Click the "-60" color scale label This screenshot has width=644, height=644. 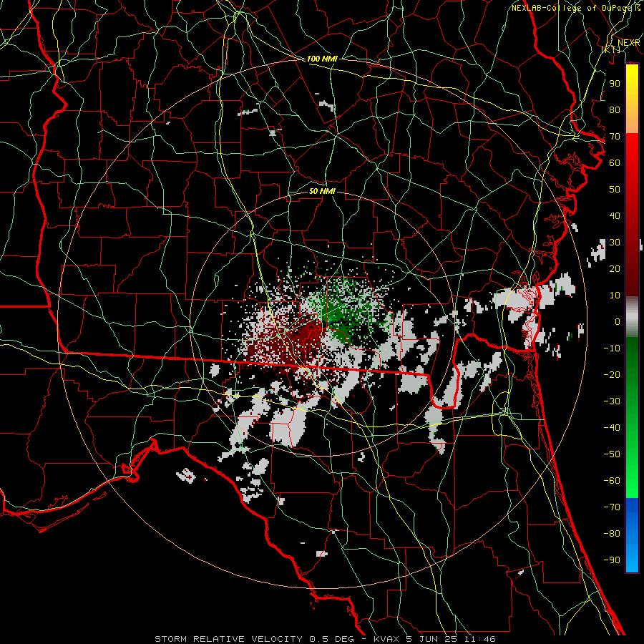[612, 481]
